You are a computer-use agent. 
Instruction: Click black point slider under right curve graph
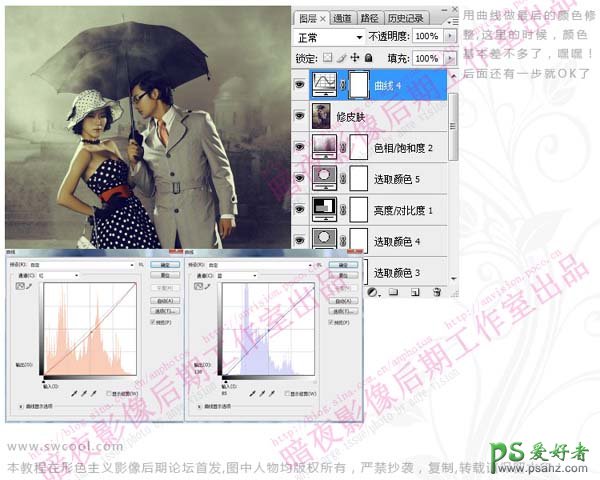226,382
